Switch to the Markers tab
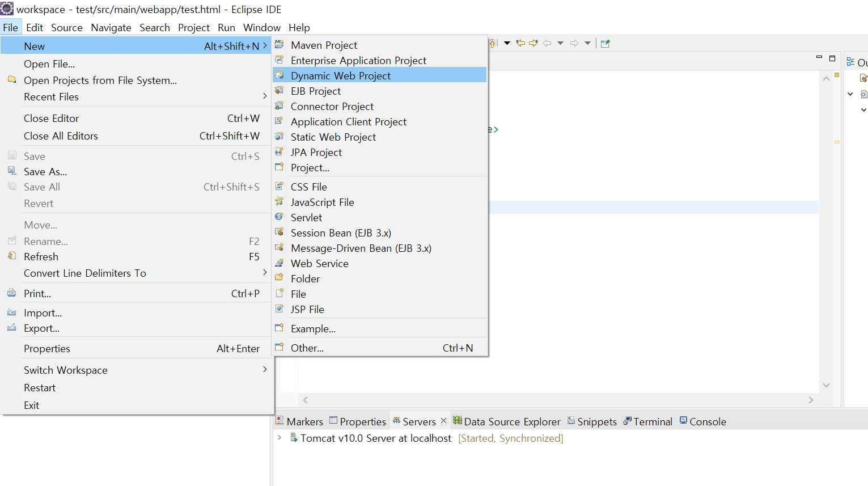 coord(299,421)
